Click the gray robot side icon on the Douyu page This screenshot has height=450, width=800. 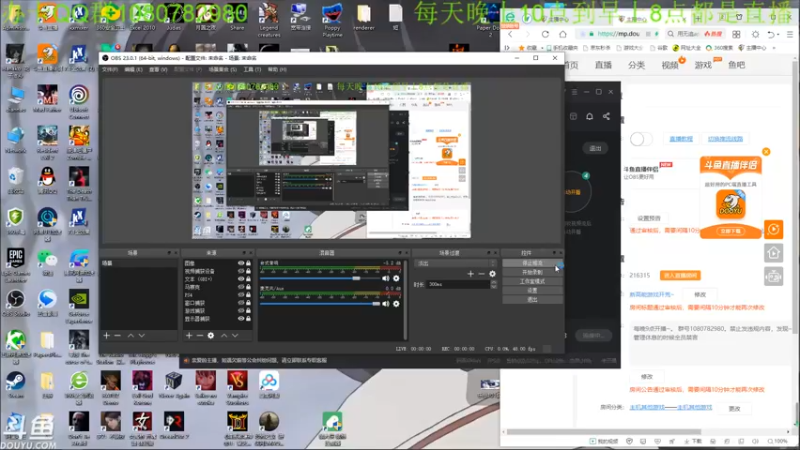click(x=773, y=277)
